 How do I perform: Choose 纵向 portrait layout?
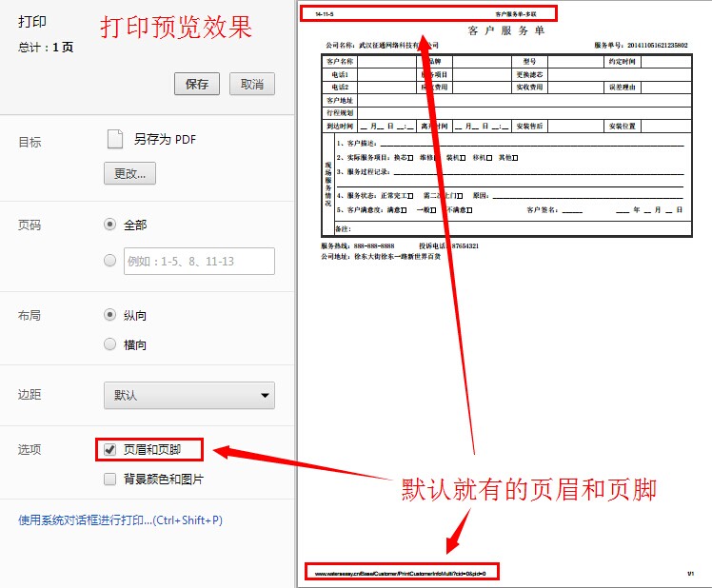(x=110, y=315)
